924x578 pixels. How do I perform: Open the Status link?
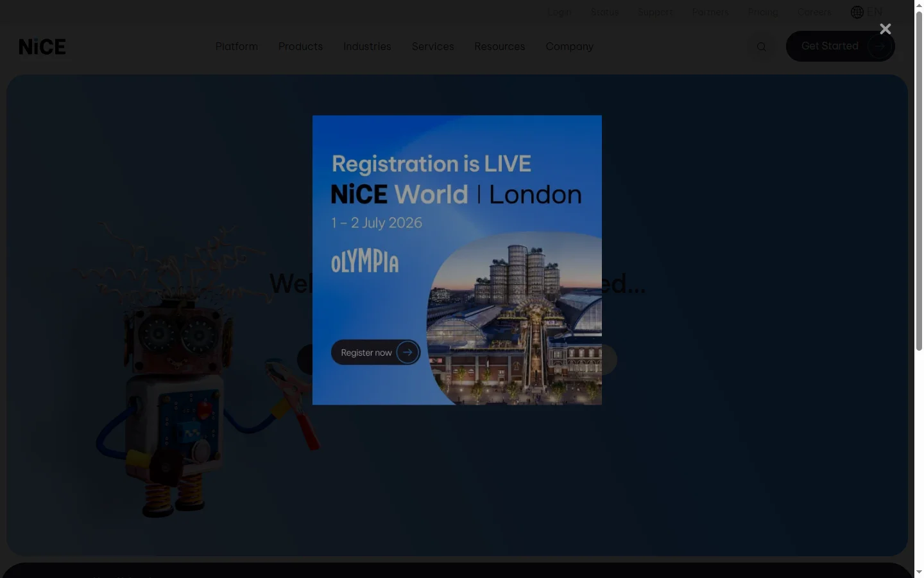605,12
